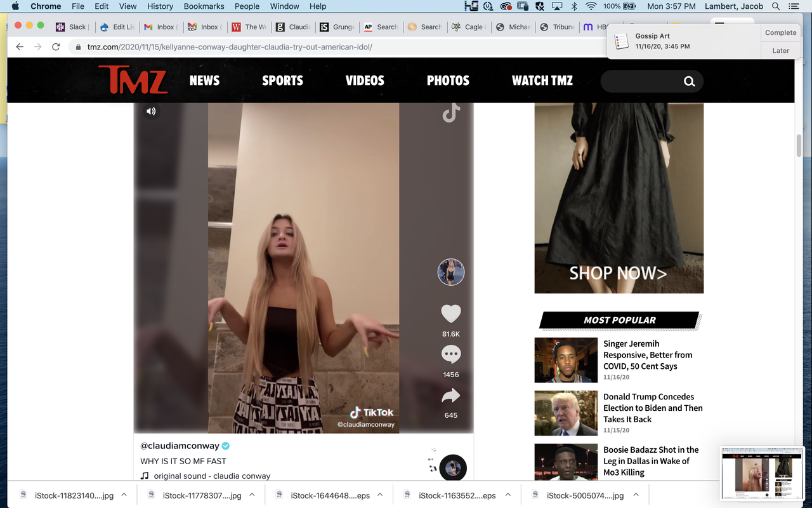Image resolution: width=812 pixels, height=508 pixels.
Task: Click the SHOP NOW black dress ad
Action: (619, 198)
